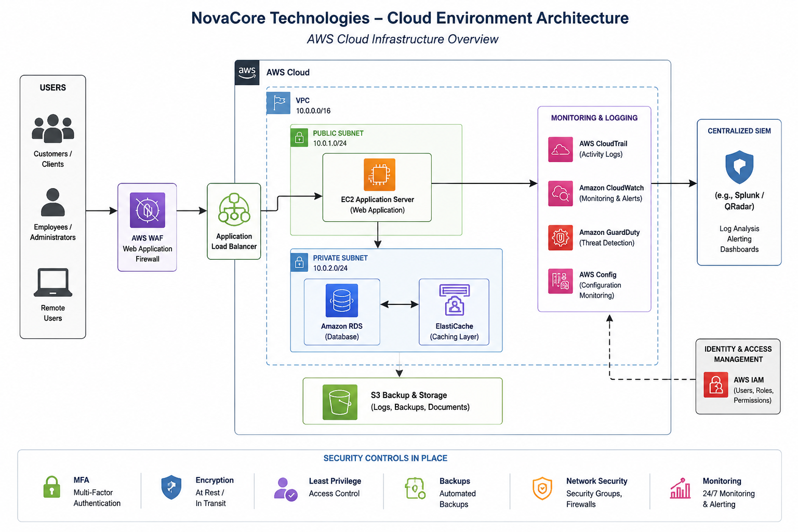798x532 pixels.
Task: Select the AWS Config icon
Action: [561, 281]
